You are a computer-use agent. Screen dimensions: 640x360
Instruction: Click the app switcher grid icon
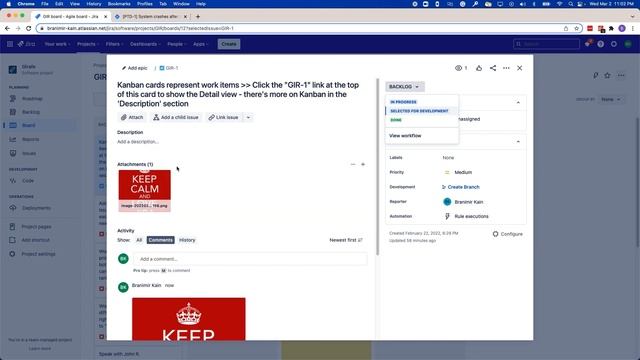click(x=10, y=44)
